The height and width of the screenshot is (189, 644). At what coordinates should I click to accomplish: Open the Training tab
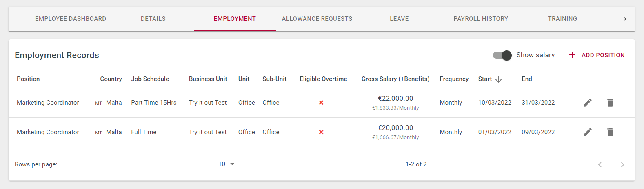tap(562, 19)
